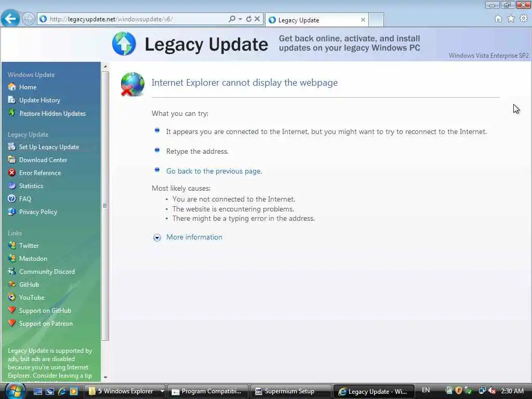Click Show Desktop quick launch icon
The image size is (532, 399).
[x=37, y=391]
